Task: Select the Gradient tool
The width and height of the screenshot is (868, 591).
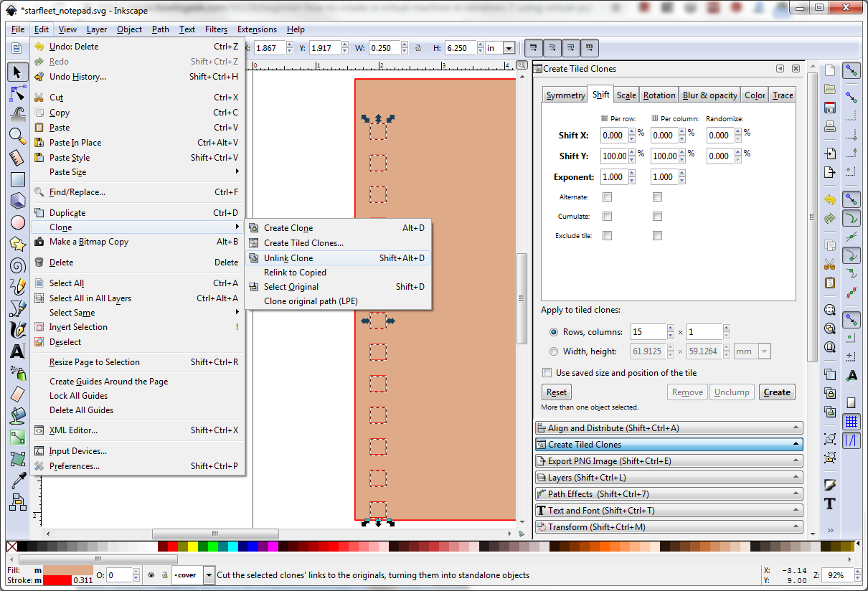Action: (18, 437)
